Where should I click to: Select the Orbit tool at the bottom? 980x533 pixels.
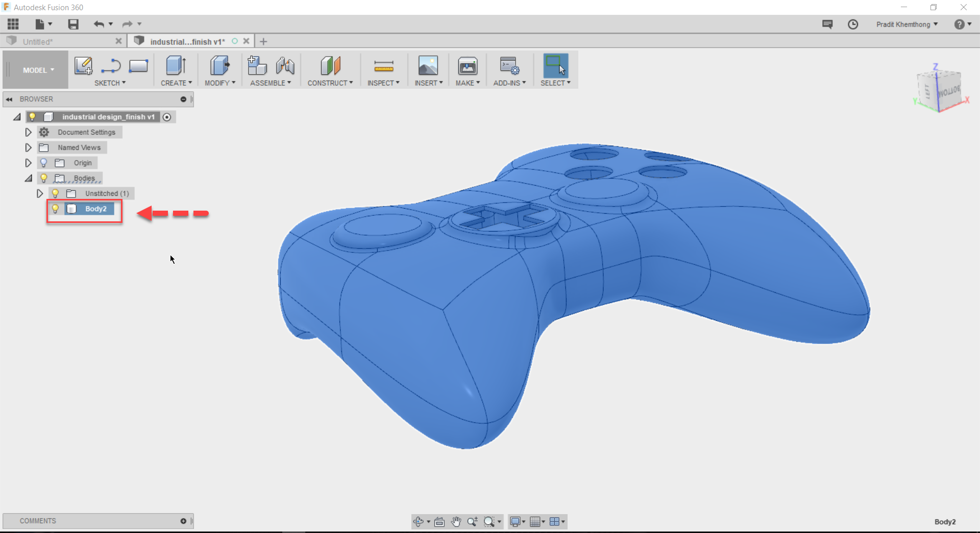tap(420, 521)
